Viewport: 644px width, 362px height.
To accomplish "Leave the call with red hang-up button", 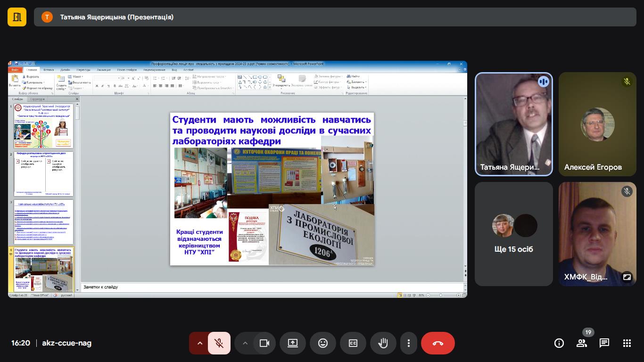I will click(x=438, y=343).
